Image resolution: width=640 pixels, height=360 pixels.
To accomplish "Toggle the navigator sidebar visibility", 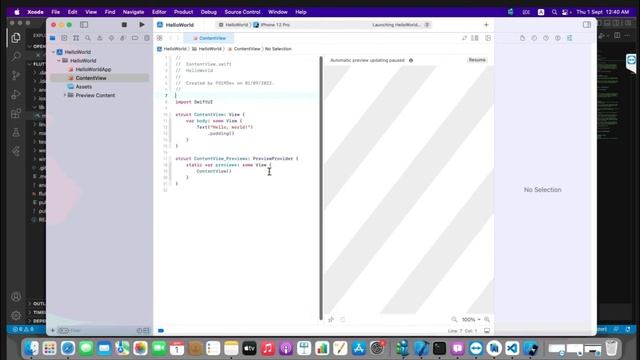I will (x=84, y=25).
